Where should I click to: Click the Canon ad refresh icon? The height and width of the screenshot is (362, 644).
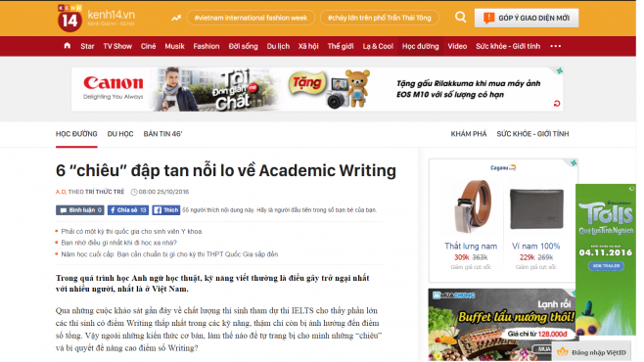557,104
